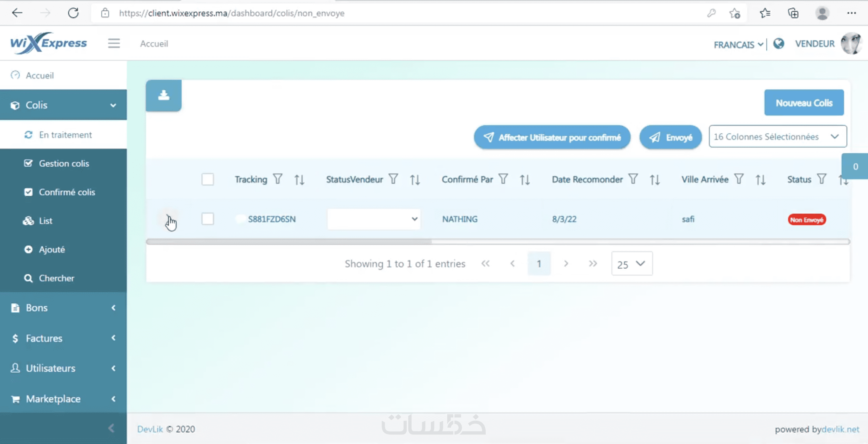The height and width of the screenshot is (444, 868).
Task: Click the globe icon in header
Action: pyautogui.click(x=778, y=43)
